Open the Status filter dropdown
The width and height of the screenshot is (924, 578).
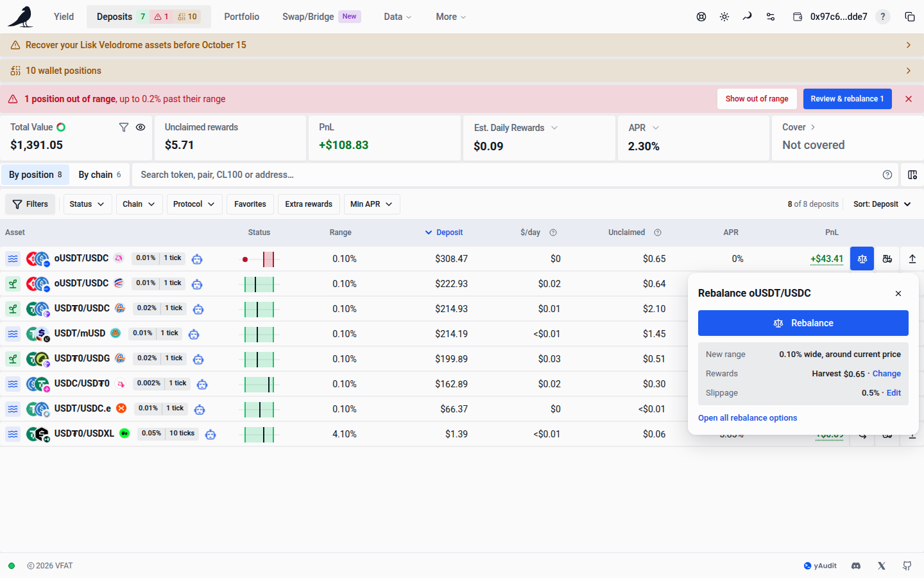[x=87, y=204]
